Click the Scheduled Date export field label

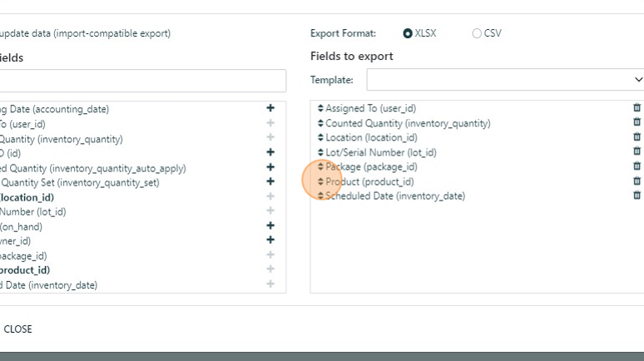click(x=395, y=196)
